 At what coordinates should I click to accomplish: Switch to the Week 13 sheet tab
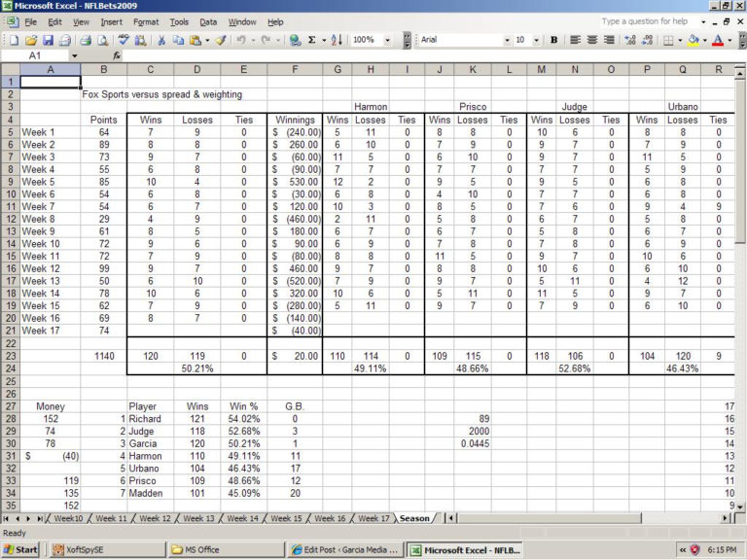pos(198,518)
